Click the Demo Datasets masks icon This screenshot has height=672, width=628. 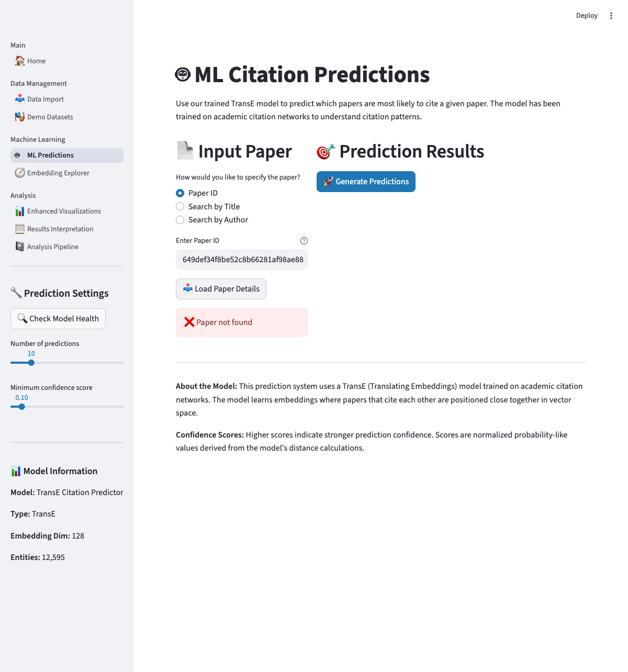[20, 117]
